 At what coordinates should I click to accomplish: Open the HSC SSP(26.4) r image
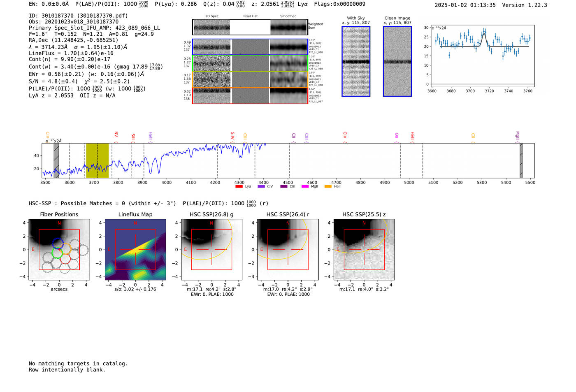click(x=288, y=249)
